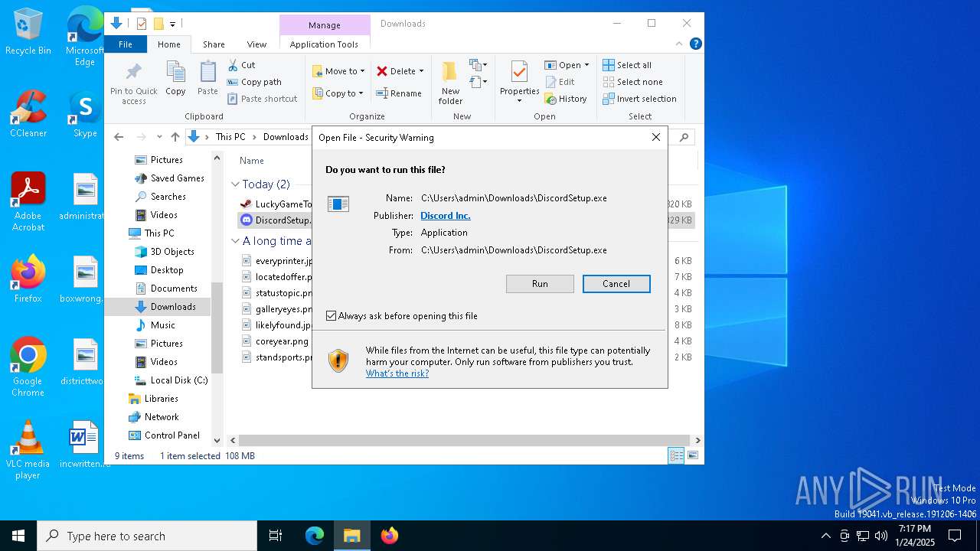Viewport: 980px width, 551px height.
Task: Switch to the Share ribbon tab
Action: (214, 44)
